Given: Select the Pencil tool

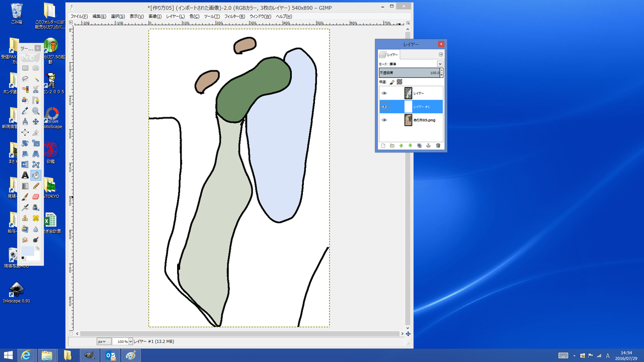Looking at the screenshot, I should pyautogui.click(x=36, y=186).
